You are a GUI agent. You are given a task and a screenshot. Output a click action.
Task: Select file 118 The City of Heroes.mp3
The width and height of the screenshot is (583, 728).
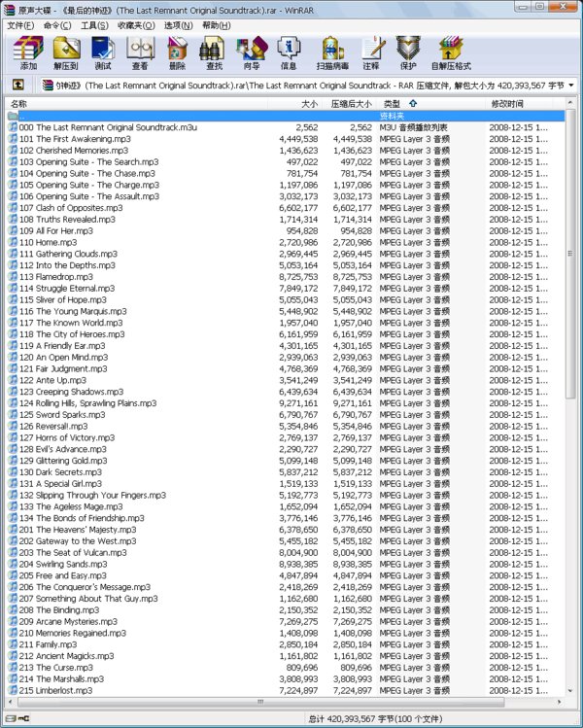pyautogui.click(x=72, y=334)
